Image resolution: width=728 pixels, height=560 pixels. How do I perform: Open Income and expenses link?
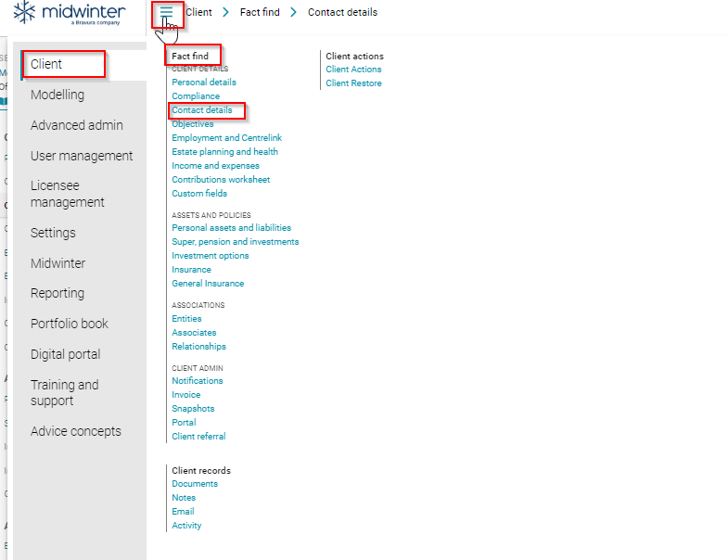pos(215,166)
